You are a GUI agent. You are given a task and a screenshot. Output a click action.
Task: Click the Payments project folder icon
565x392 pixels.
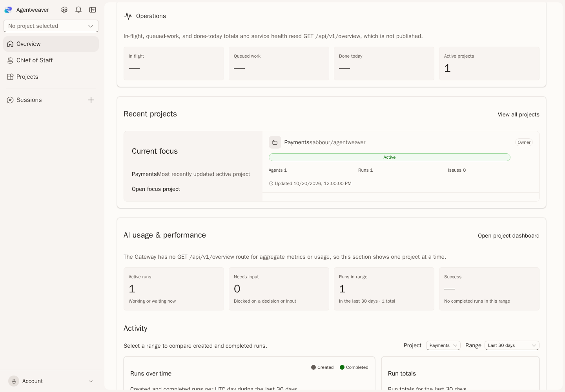point(275,142)
